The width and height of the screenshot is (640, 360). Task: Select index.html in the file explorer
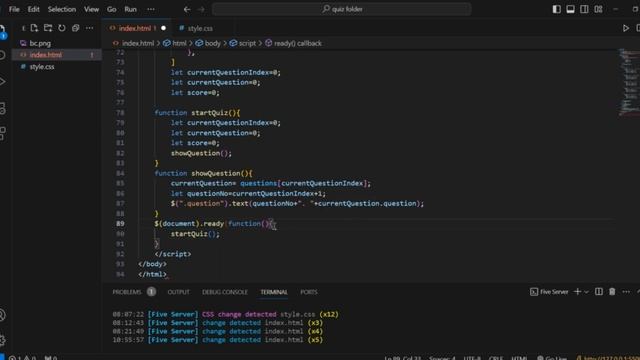[x=56, y=55]
